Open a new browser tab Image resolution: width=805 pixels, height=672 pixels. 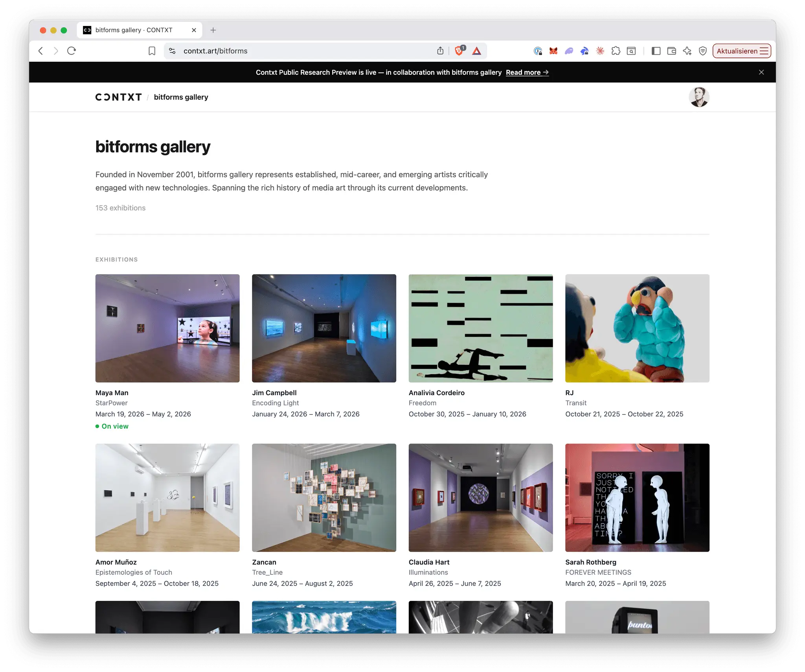(x=213, y=30)
